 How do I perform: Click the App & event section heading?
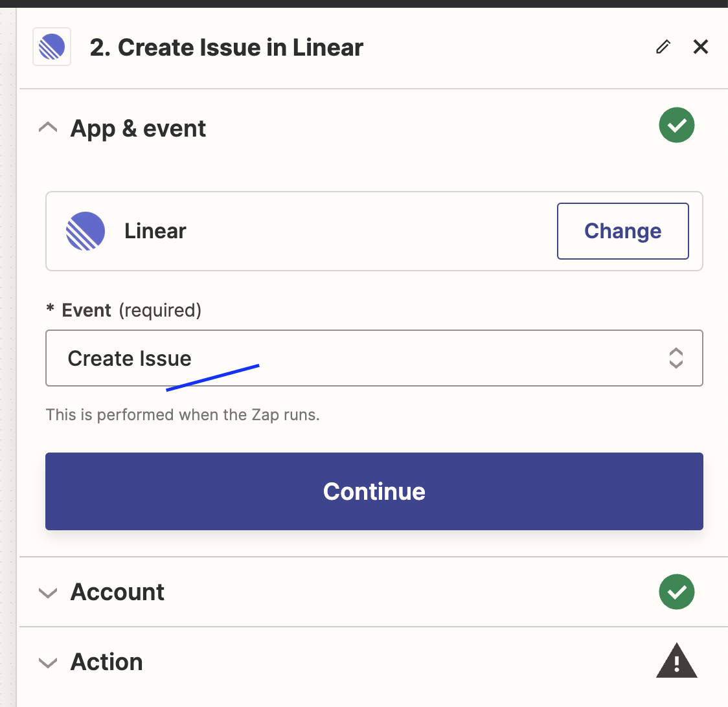pos(138,128)
